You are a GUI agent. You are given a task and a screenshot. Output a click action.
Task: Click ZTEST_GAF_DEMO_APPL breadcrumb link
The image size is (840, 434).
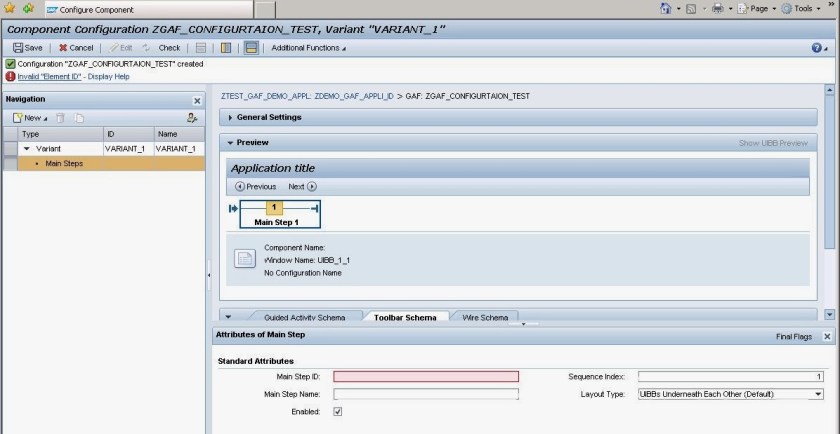[x=308, y=96]
